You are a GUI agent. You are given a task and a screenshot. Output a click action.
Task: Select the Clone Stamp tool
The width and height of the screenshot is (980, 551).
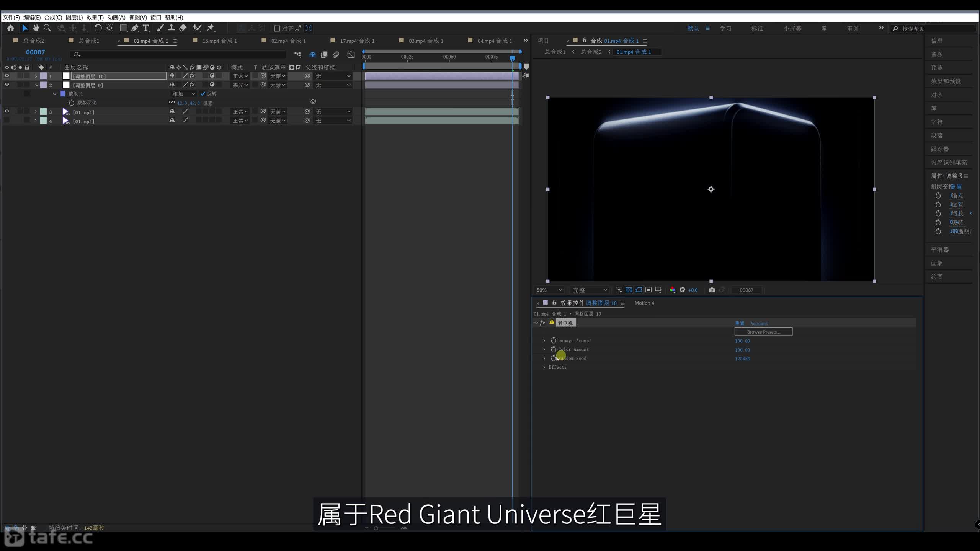tap(171, 28)
